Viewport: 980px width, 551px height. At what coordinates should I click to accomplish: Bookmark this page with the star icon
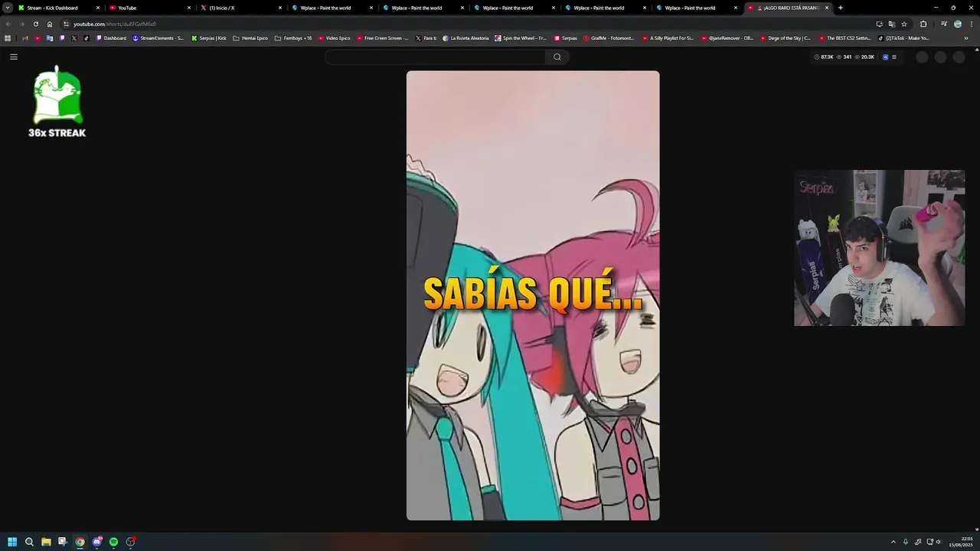click(904, 24)
